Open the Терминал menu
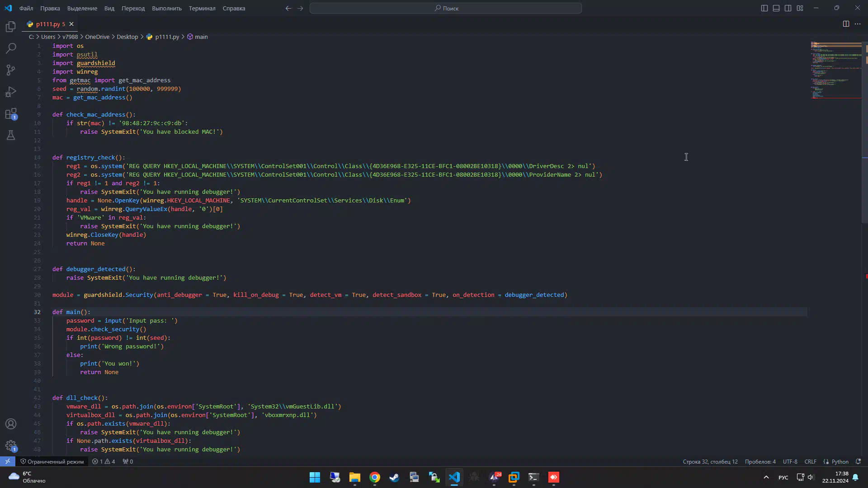Viewport: 868px width, 488px height. (202, 8)
